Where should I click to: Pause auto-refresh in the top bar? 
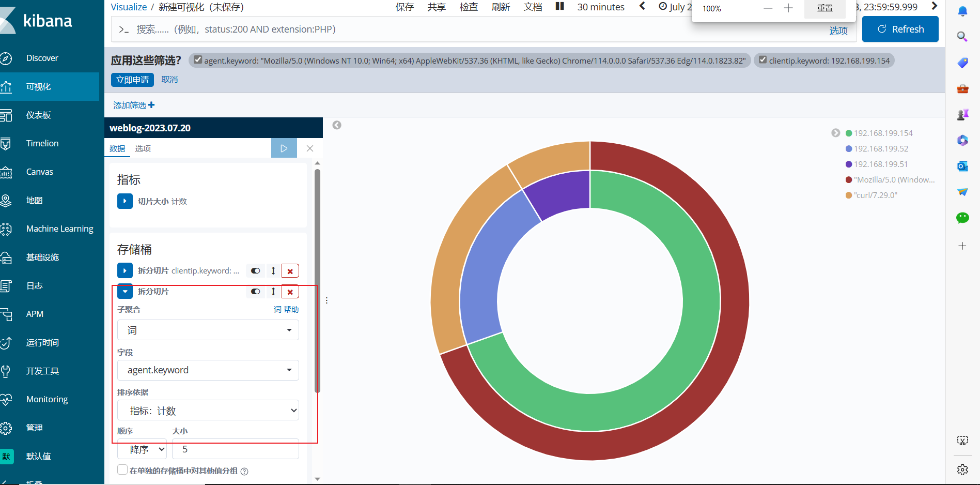[x=559, y=7]
